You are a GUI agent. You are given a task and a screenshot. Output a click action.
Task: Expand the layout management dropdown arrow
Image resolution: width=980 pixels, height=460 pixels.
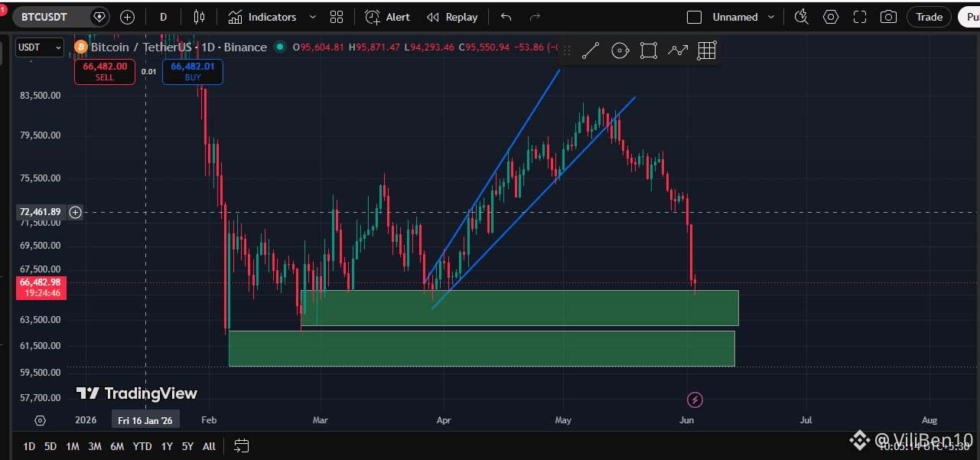pos(771,17)
